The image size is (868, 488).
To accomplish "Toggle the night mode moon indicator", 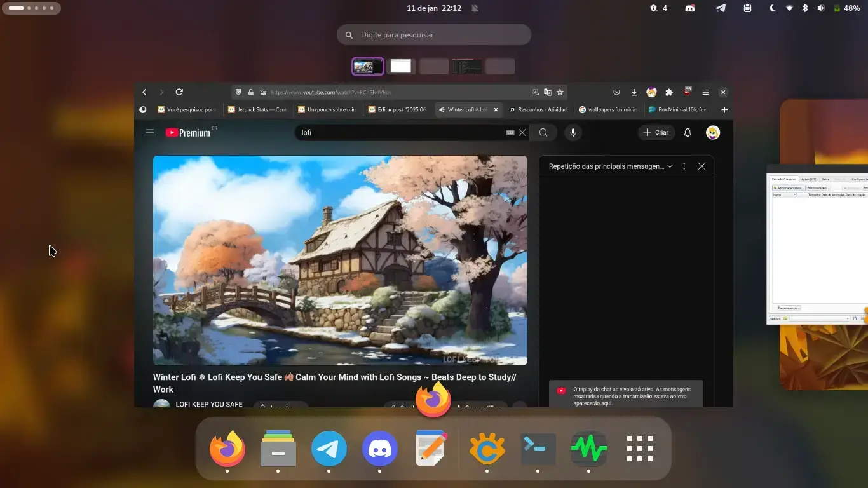I will tap(773, 8).
